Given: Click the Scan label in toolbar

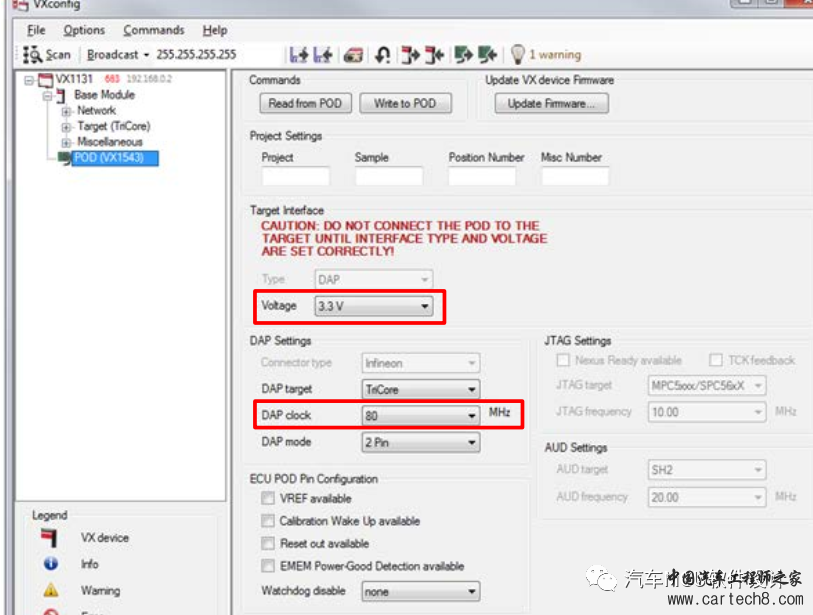Looking at the screenshot, I should coord(58,54).
